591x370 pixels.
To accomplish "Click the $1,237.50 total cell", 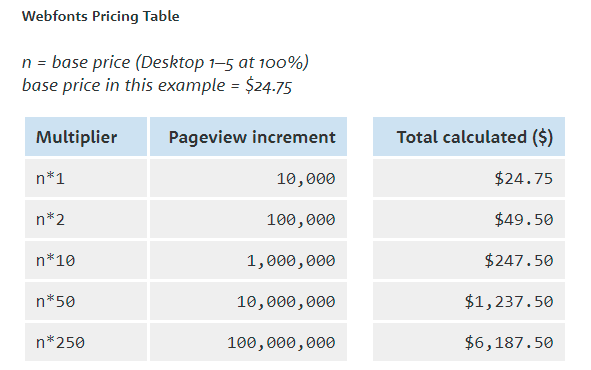I will coord(469,301).
